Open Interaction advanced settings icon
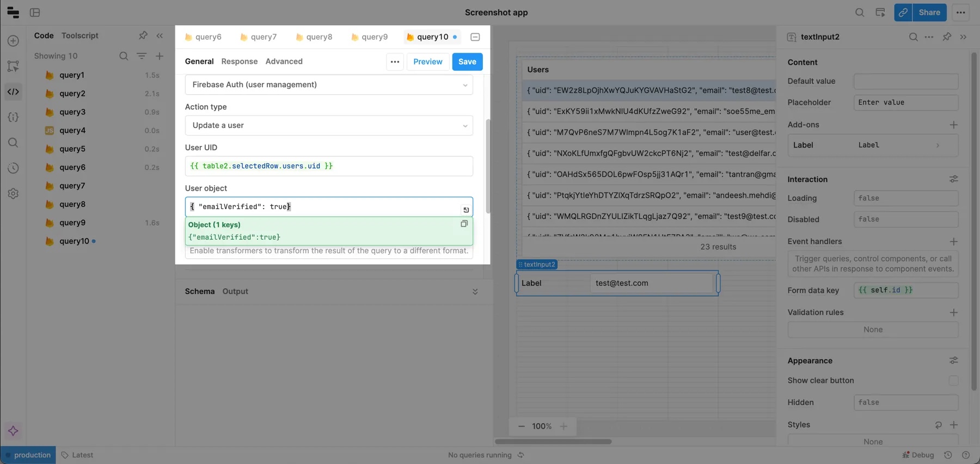This screenshot has width=980, height=464. (954, 179)
